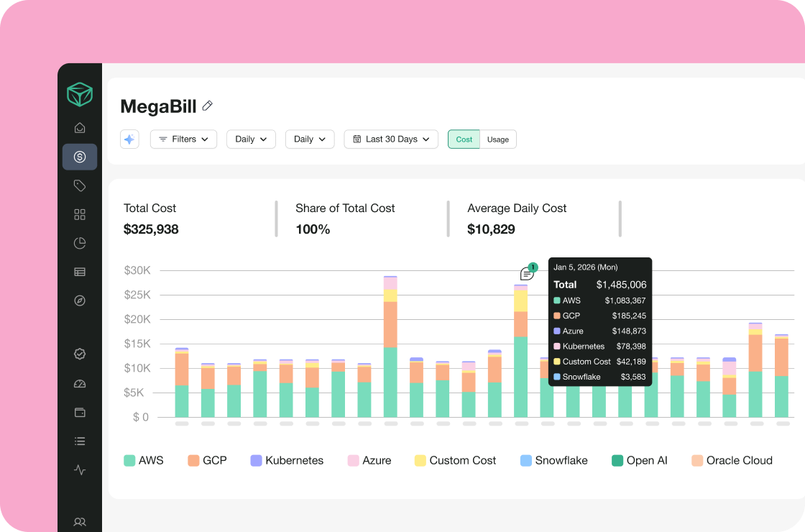Expand the Filters dropdown

click(183, 139)
